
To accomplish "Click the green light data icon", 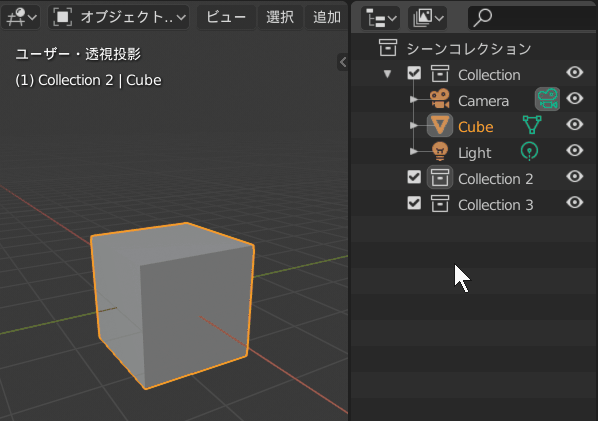I will pyautogui.click(x=529, y=151).
